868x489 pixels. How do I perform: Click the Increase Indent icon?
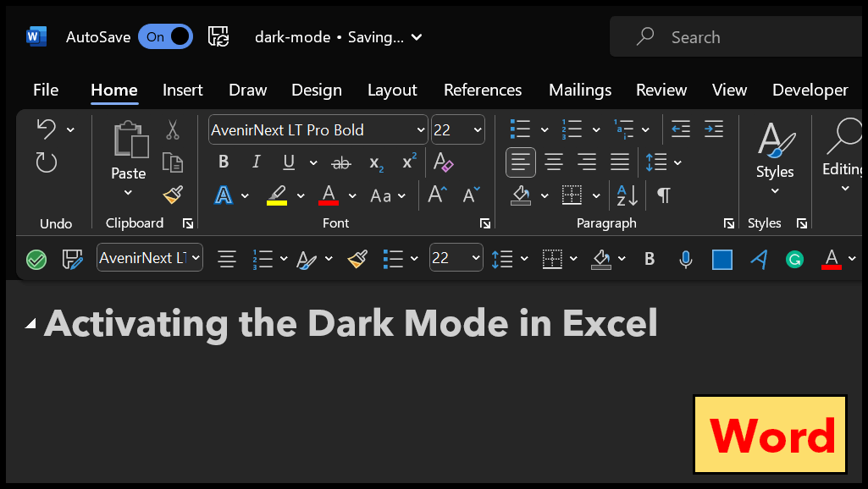714,129
